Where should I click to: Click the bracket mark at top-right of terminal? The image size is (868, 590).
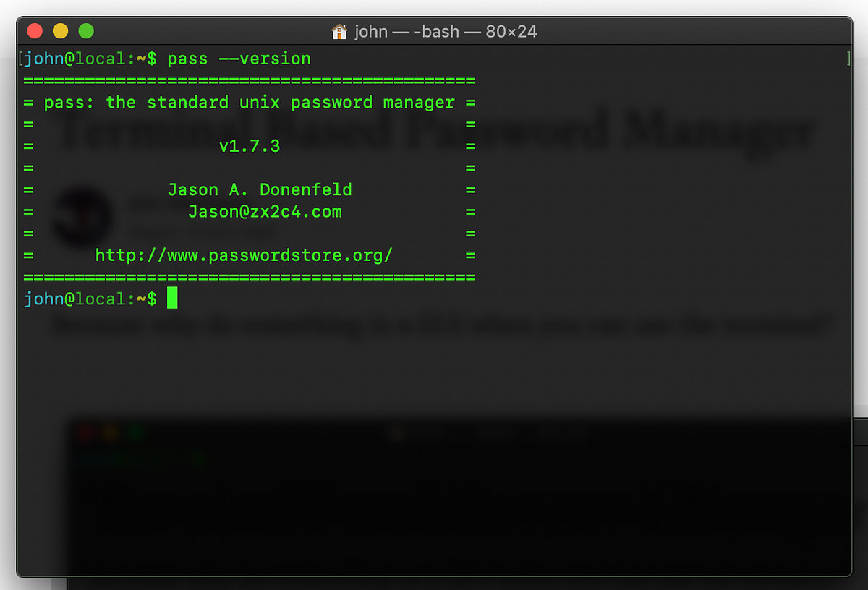[x=848, y=59]
